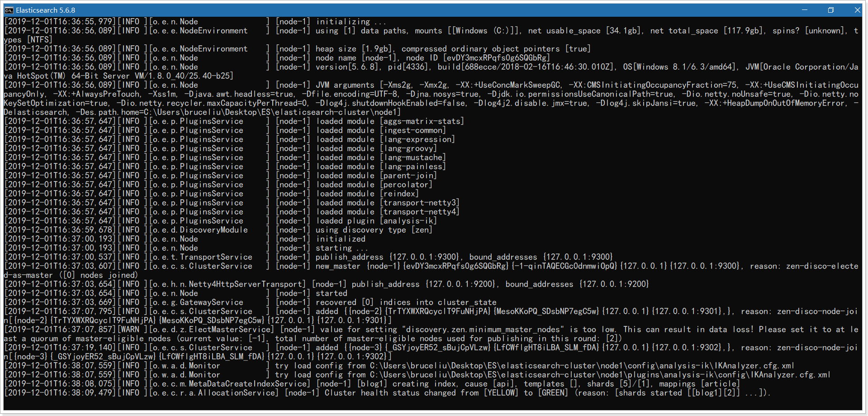Minimize the Elasticsearch 5.6.8 console window
The height and width of the screenshot is (416, 868).
pyautogui.click(x=805, y=10)
